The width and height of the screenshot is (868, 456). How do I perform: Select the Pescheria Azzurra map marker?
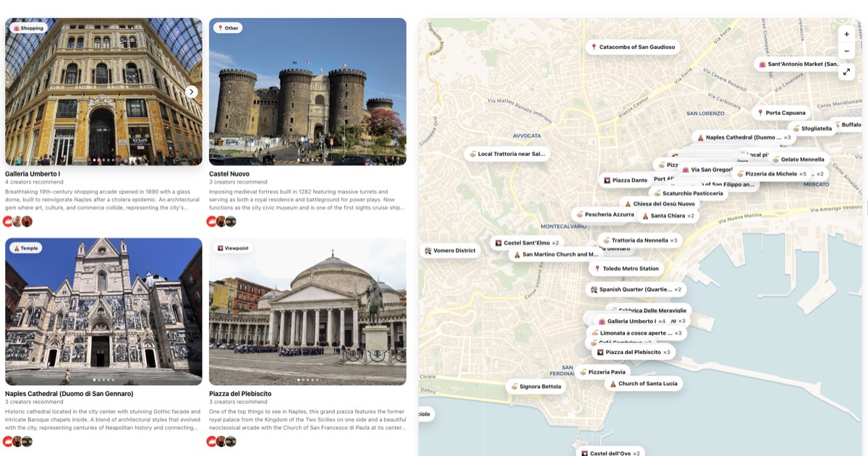605,215
